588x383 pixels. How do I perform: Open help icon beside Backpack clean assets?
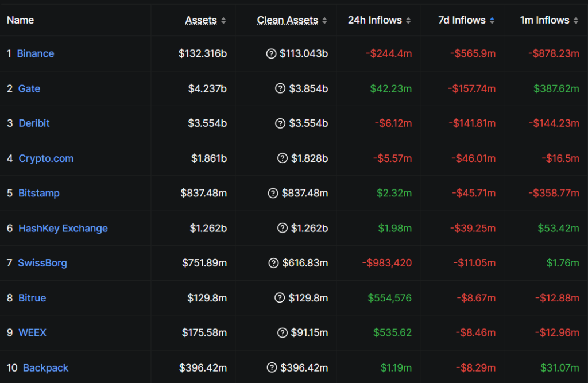[272, 367]
